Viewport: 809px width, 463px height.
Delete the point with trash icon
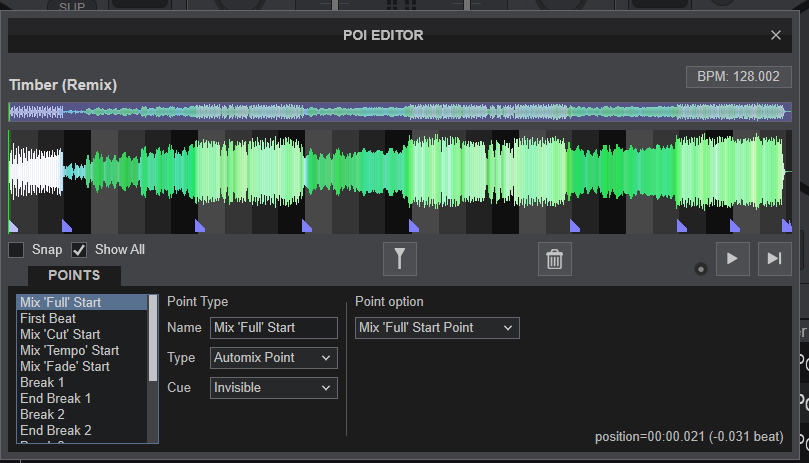coord(554,259)
